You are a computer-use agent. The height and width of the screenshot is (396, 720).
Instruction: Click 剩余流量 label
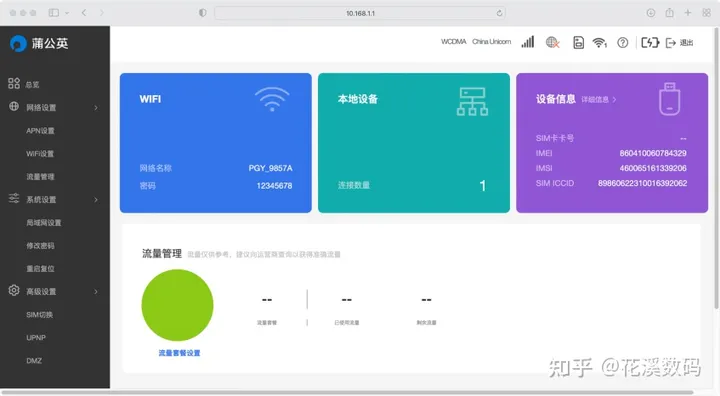[x=427, y=322]
